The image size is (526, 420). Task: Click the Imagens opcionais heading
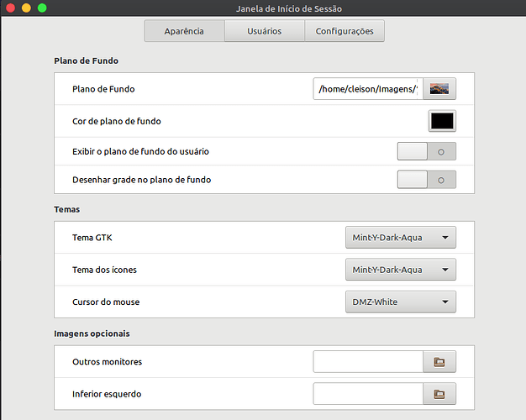coord(92,333)
